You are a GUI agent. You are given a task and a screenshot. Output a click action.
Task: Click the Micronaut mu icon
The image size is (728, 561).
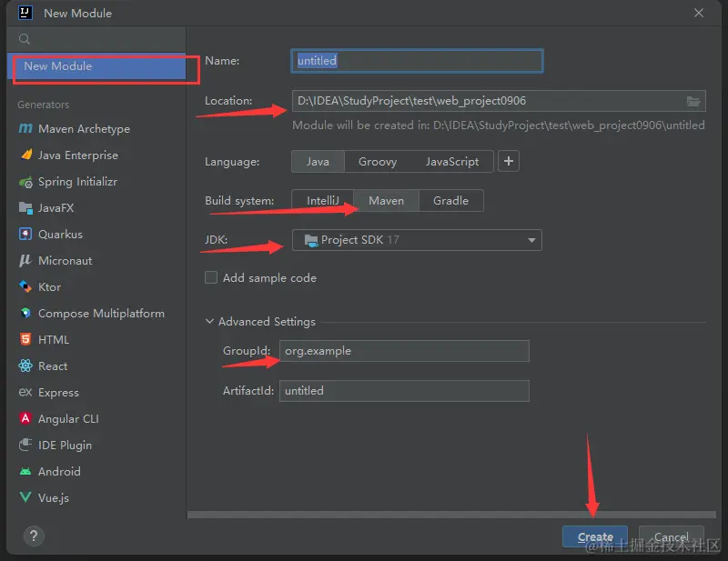click(25, 260)
